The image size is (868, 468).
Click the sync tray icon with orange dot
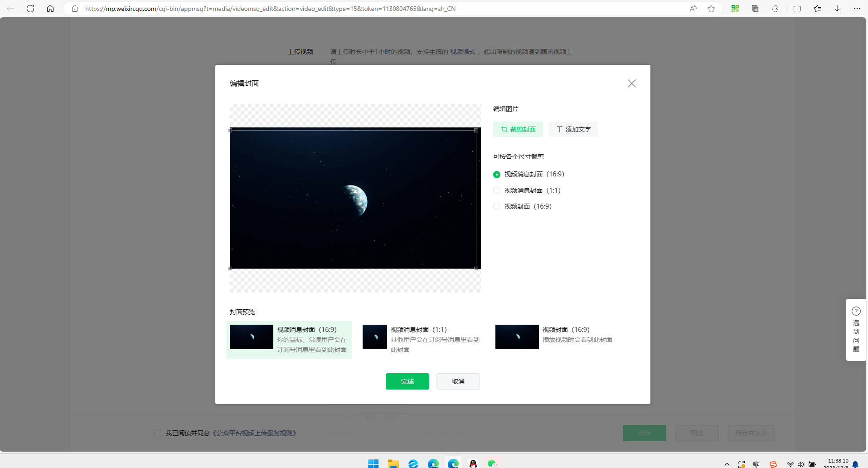742,464
